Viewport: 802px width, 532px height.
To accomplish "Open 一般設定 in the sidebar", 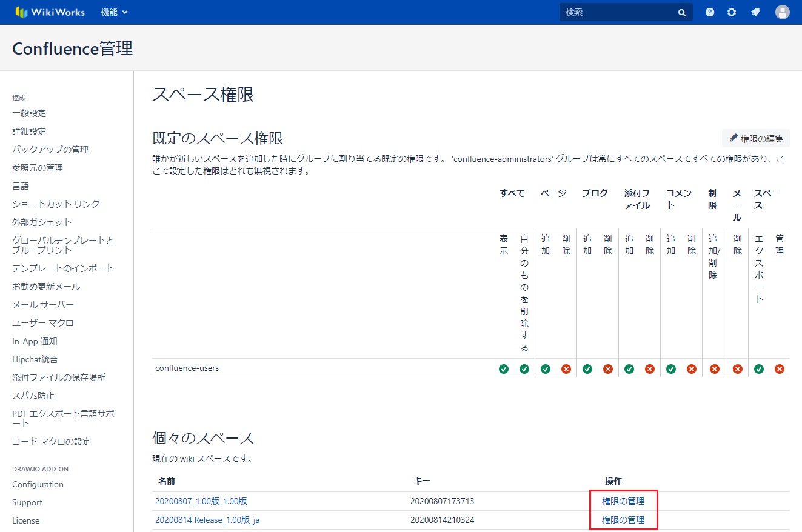I will pos(29,113).
